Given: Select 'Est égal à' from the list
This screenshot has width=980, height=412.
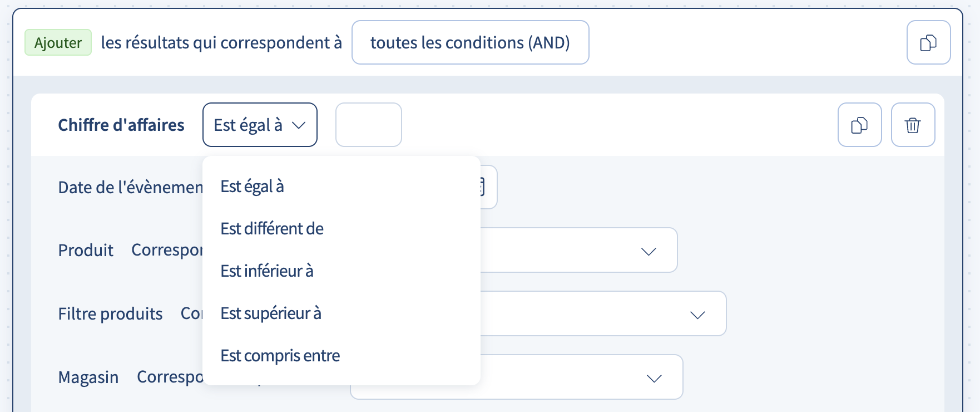Looking at the screenshot, I should point(252,187).
